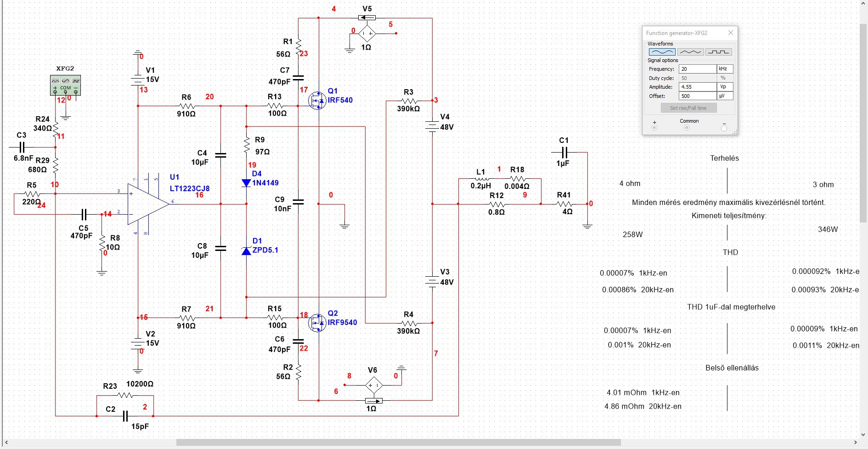Click the minus terminal indicator
Image resolution: width=868 pixels, height=449 pixels.
[724, 128]
